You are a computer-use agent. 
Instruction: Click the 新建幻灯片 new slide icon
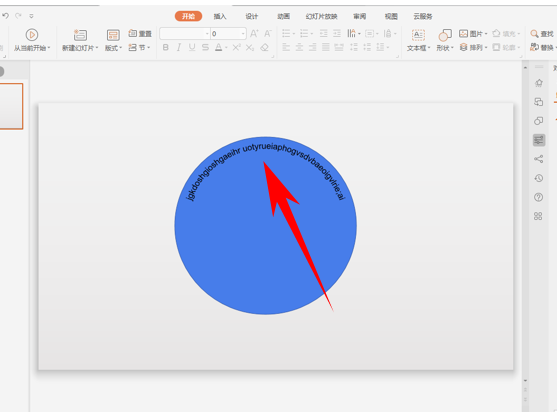pyautogui.click(x=80, y=35)
